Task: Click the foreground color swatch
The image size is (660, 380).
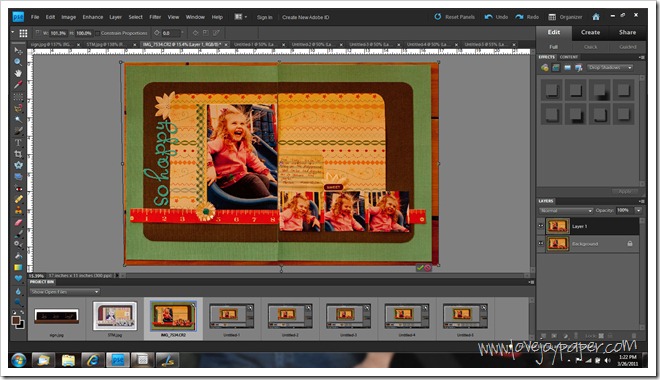Action: tap(16, 321)
